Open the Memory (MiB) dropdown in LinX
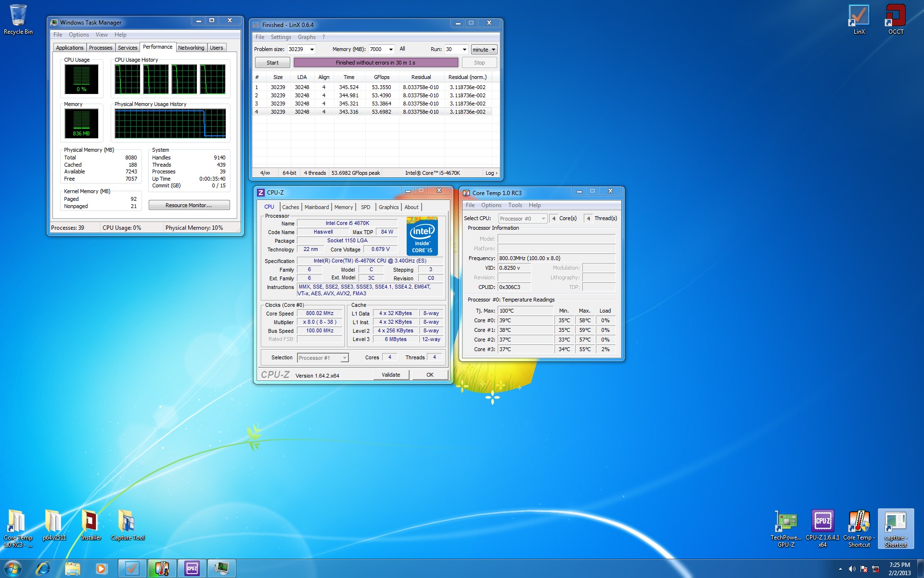Screen dimensions: 924x578 click(x=391, y=50)
